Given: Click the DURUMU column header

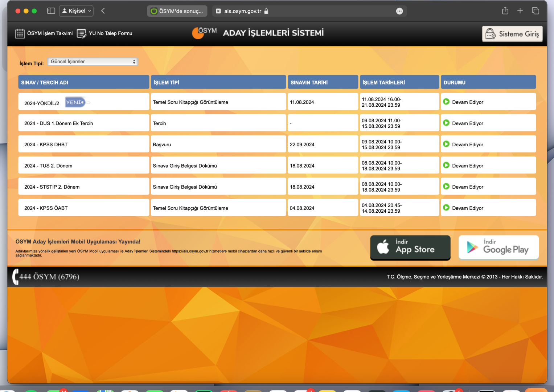Looking at the screenshot, I should (x=488, y=82).
